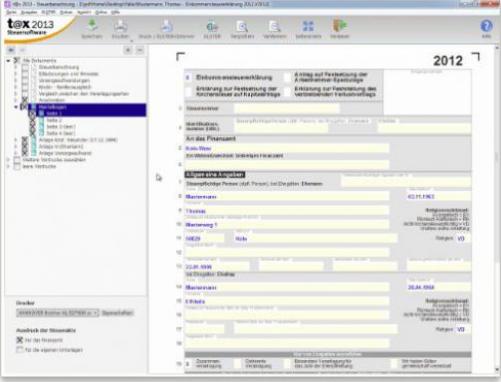501x382 pixels.
Task: Open the Ausgabe menu
Action: tap(29, 12)
